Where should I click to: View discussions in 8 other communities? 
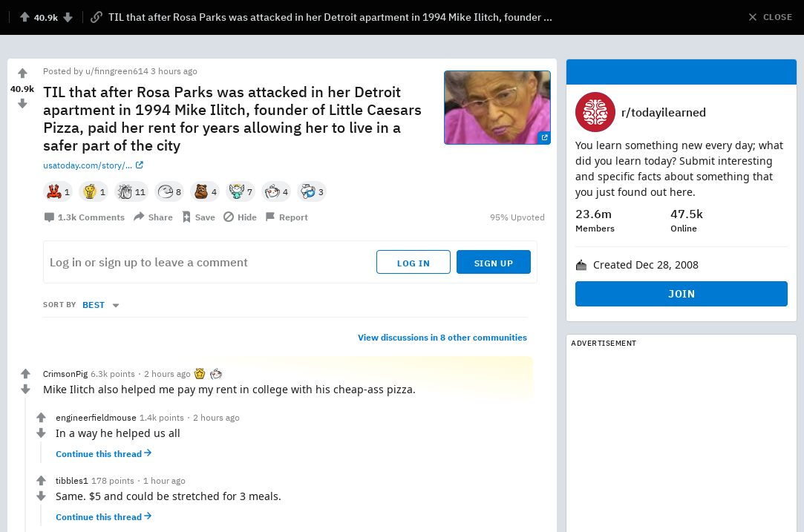(442, 338)
